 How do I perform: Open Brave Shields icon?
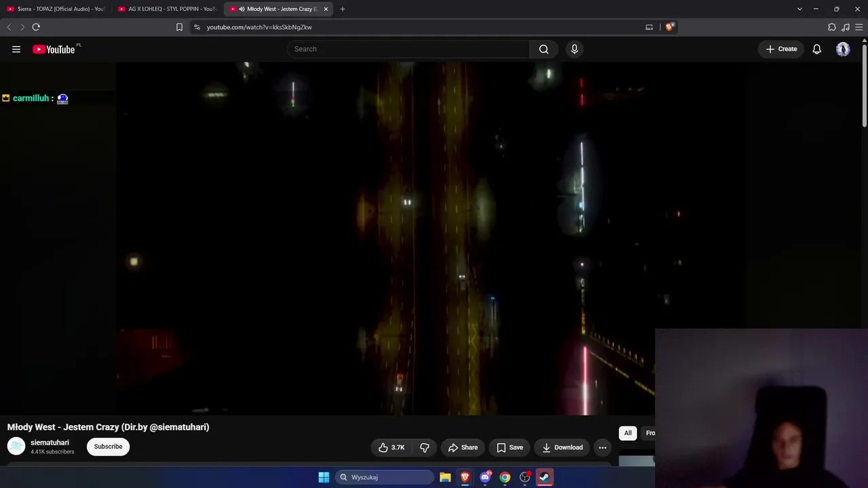pos(670,27)
